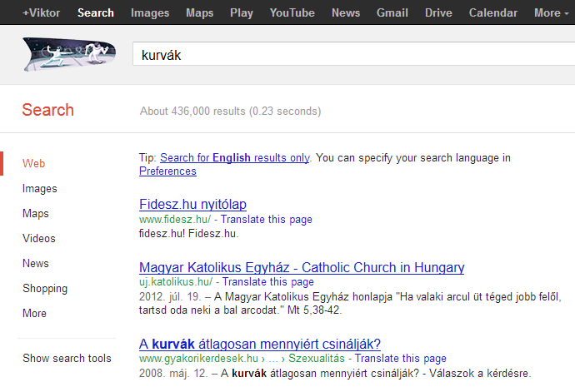Open the Preferences link
Image resolution: width=575 pixels, height=392 pixels.
click(167, 171)
